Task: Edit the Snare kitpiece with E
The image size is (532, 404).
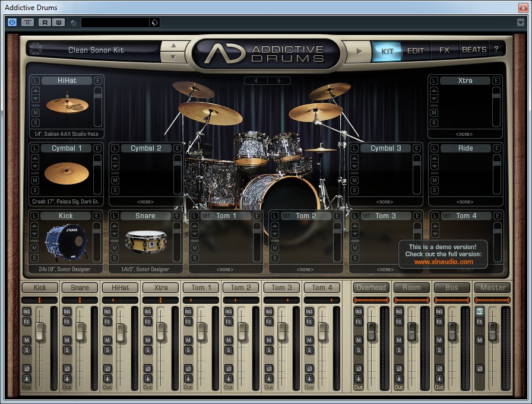Action: 176,216
